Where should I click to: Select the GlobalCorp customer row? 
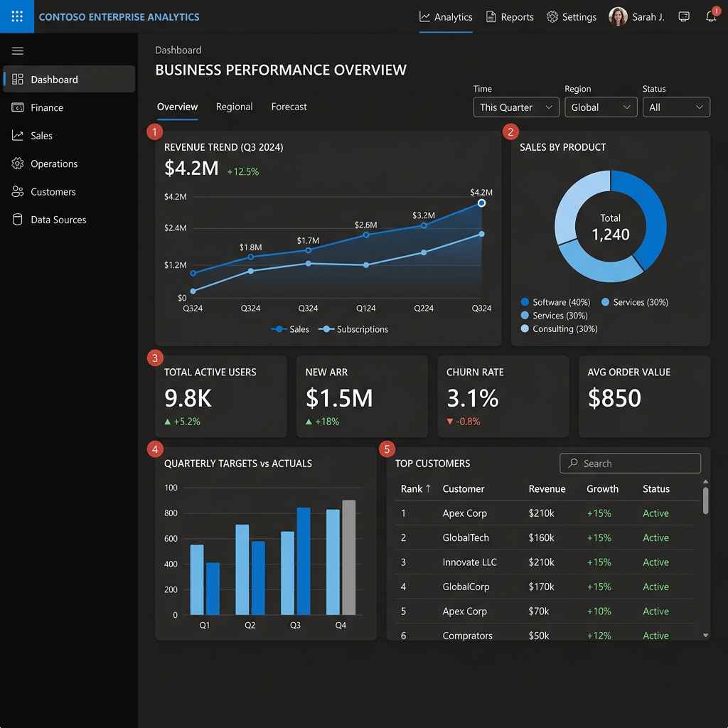545,587
